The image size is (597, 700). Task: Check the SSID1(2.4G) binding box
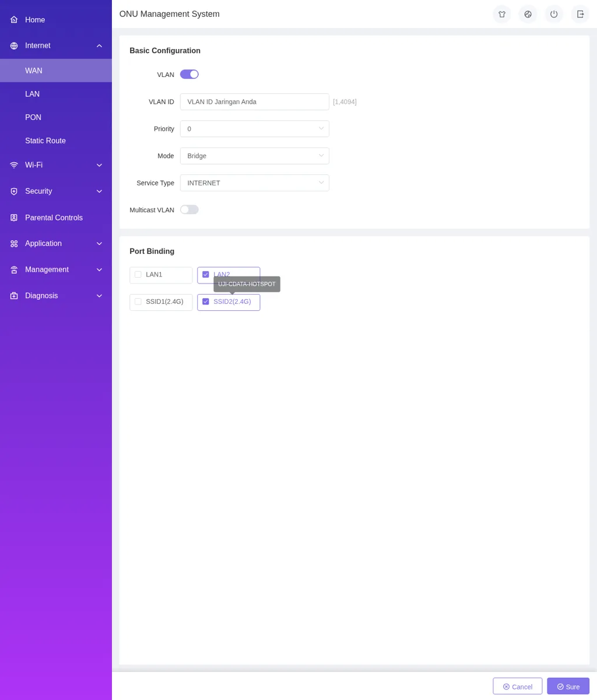pos(138,302)
